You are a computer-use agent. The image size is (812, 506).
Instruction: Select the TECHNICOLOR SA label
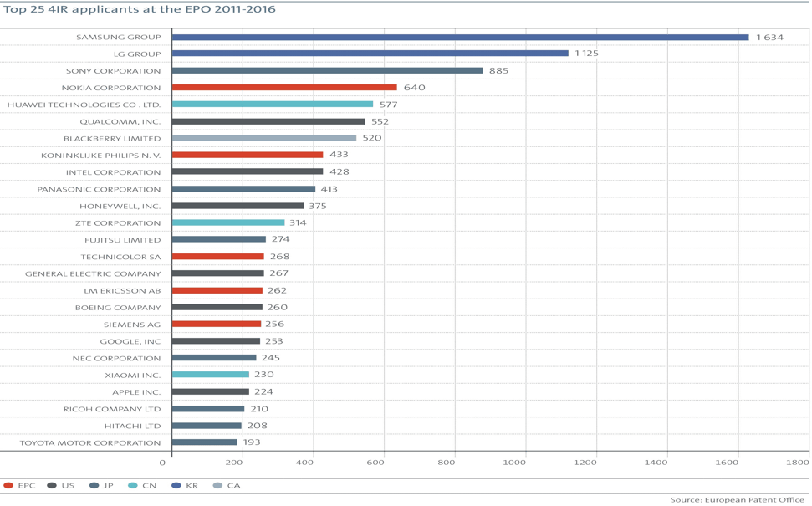tap(120, 257)
